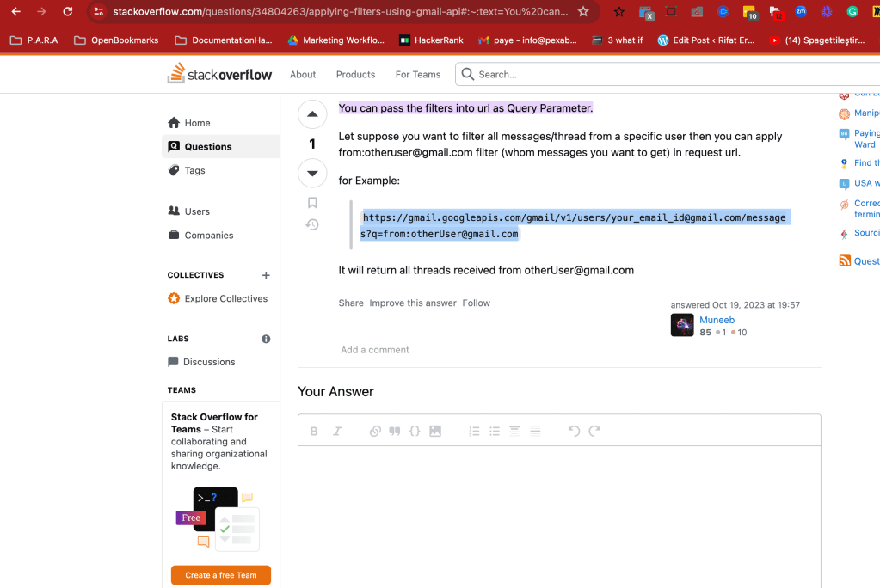Click Add a comment

coord(375,350)
